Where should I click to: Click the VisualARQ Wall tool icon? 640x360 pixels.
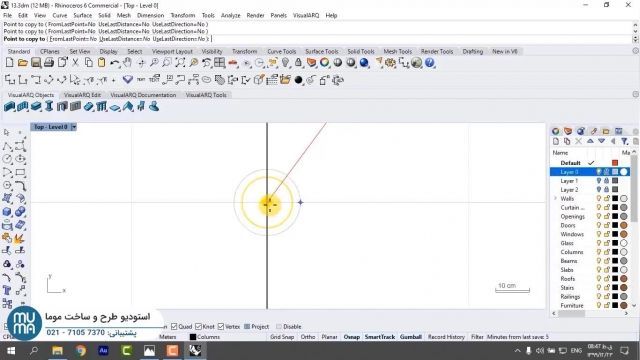coord(9,107)
